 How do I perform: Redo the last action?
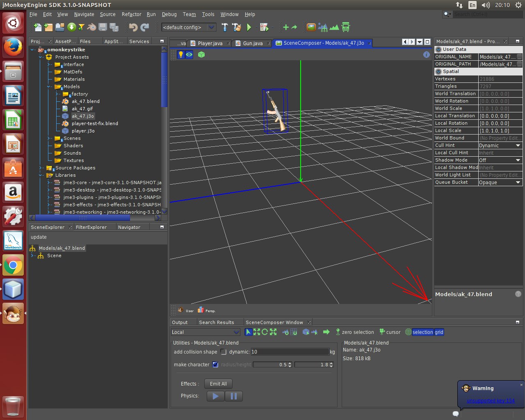pyautogui.click(x=145, y=27)
